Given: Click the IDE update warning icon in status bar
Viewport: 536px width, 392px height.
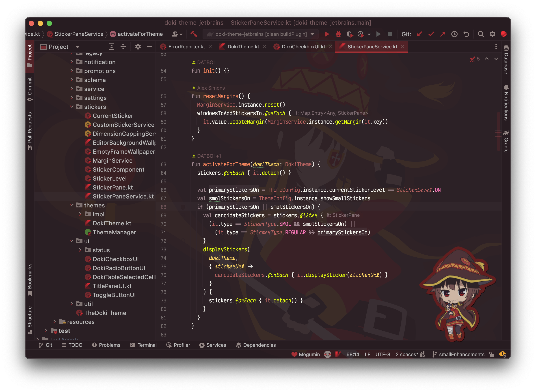Looking at the screenshot, I should coord(503,354).
